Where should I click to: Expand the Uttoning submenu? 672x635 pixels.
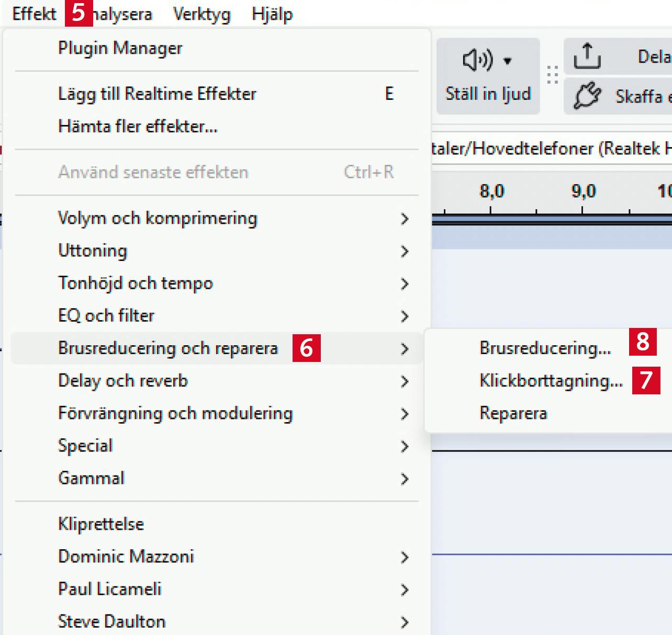coord(93,251)
